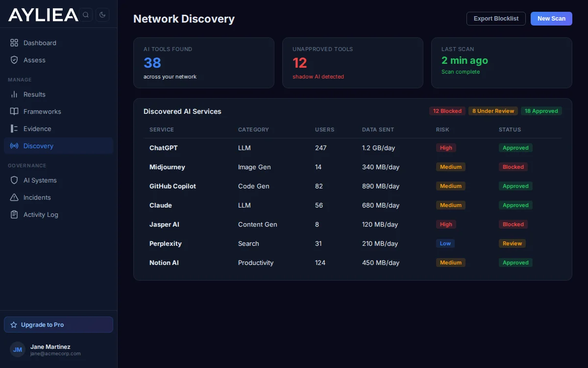
Task: Select the Incidents warning icon
Action: [x=13, y=197]
